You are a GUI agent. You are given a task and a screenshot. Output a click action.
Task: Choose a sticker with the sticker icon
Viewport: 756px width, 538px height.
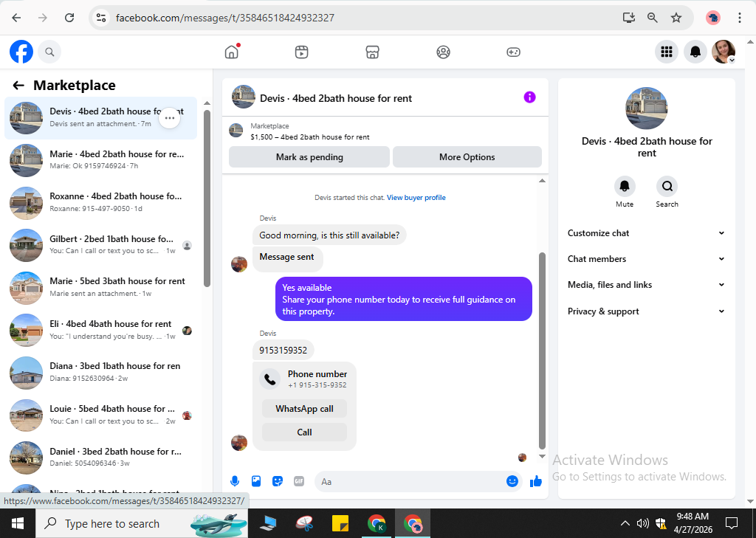tap(278, 481)
